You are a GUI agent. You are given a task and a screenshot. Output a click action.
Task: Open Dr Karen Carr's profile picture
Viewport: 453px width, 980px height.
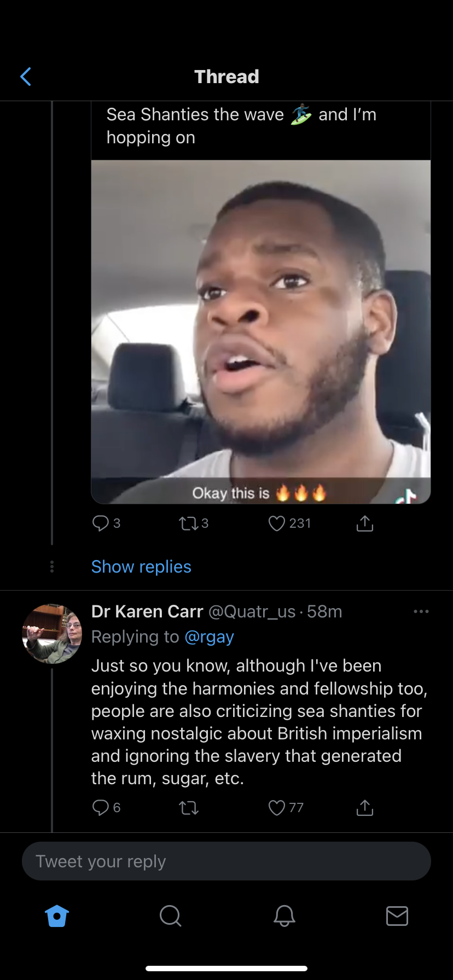click(52, 634)
